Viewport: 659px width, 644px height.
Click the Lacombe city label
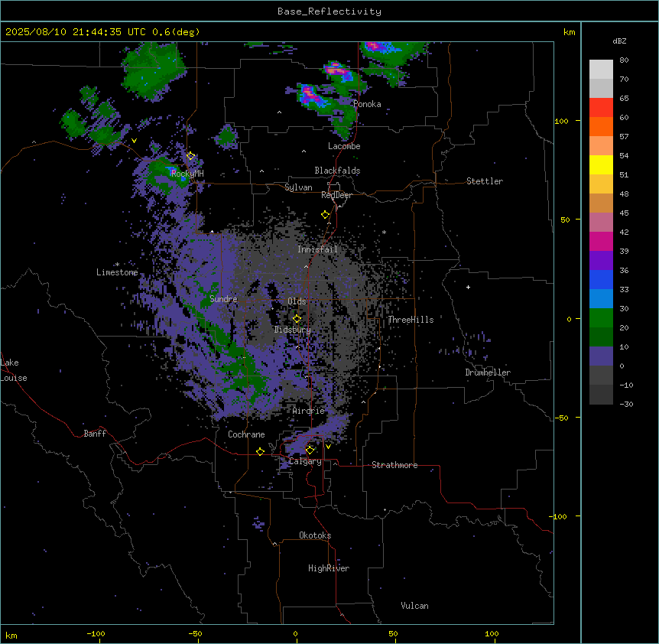click(x=344, y=146)
